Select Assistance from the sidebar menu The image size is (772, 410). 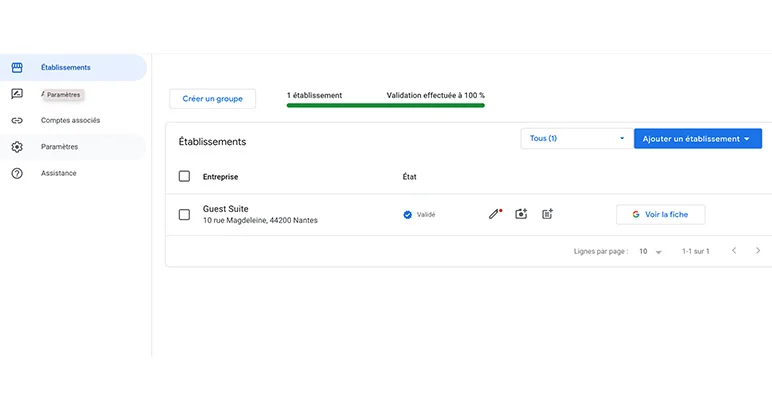point(58,173)
